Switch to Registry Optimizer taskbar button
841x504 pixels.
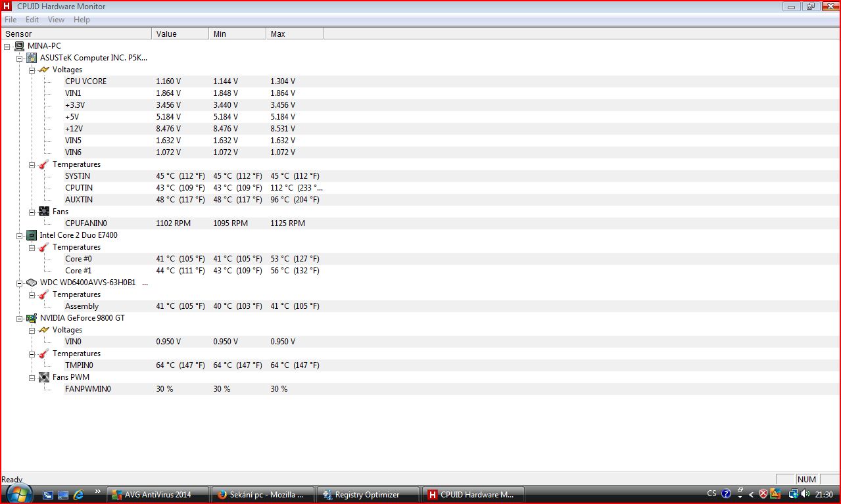point(368,494)
